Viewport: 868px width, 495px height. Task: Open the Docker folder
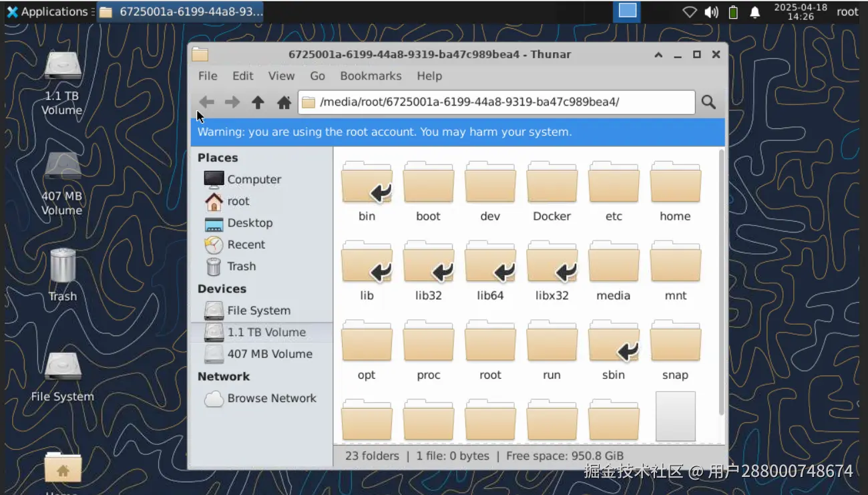click(x=552, y=192)
